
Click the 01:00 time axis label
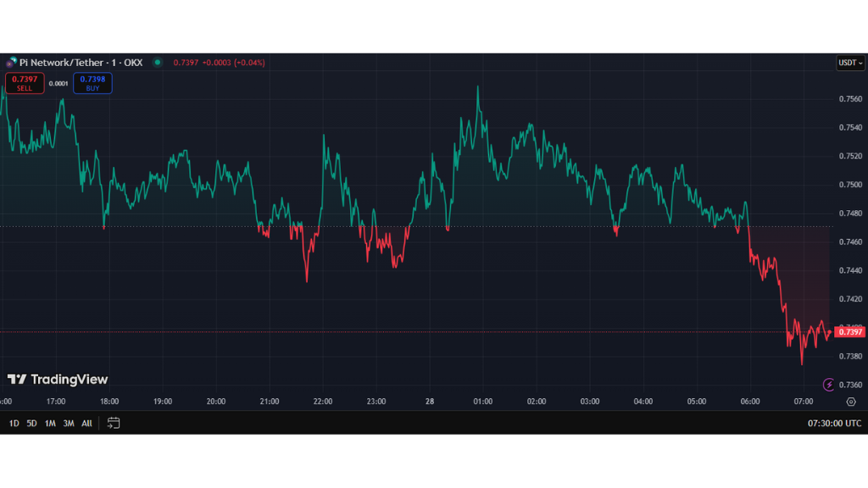tap(483, 402)
